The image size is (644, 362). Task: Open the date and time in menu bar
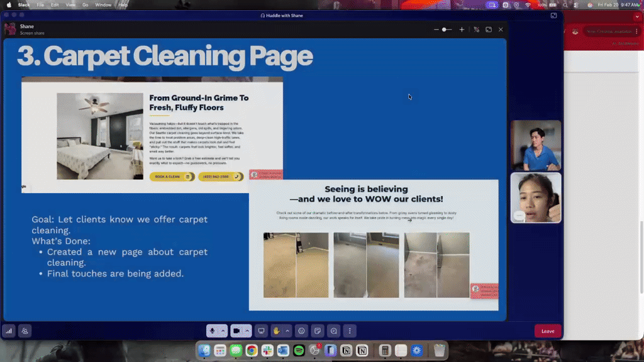(619, 5)
